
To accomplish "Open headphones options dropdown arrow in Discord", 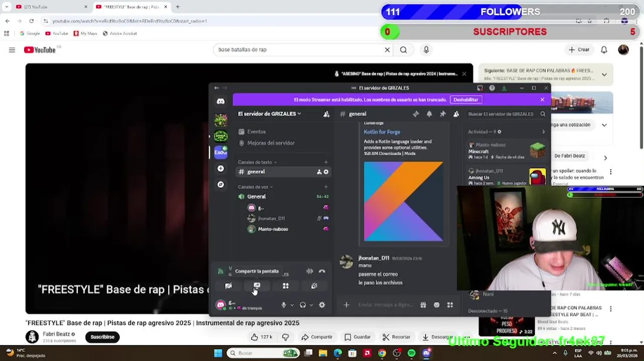I will (x=311, y=305).
